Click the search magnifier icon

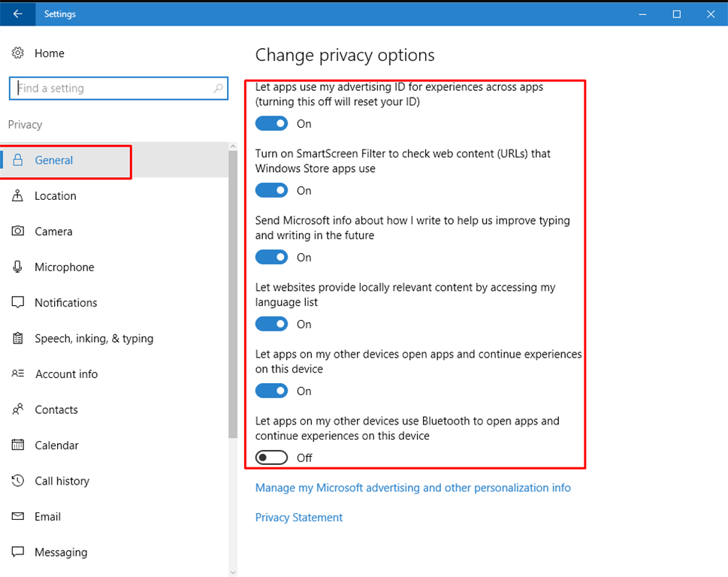219,89
